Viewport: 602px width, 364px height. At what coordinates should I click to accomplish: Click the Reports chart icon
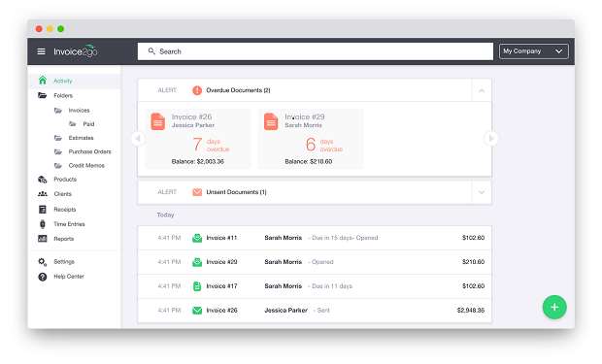coord(43,239)
